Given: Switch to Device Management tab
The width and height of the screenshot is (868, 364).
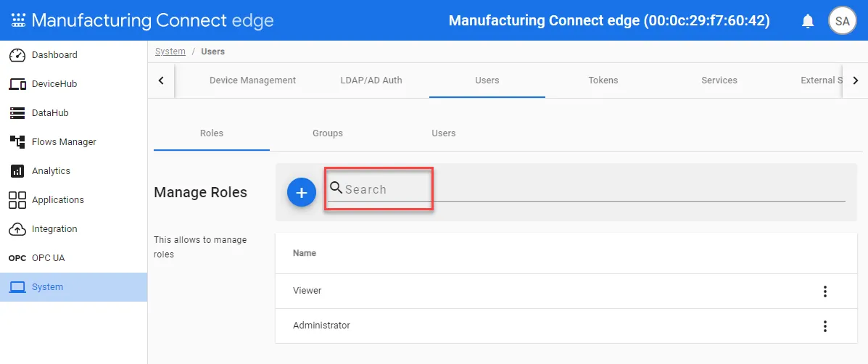Looking at the screenshot, I should coord(252,80).
